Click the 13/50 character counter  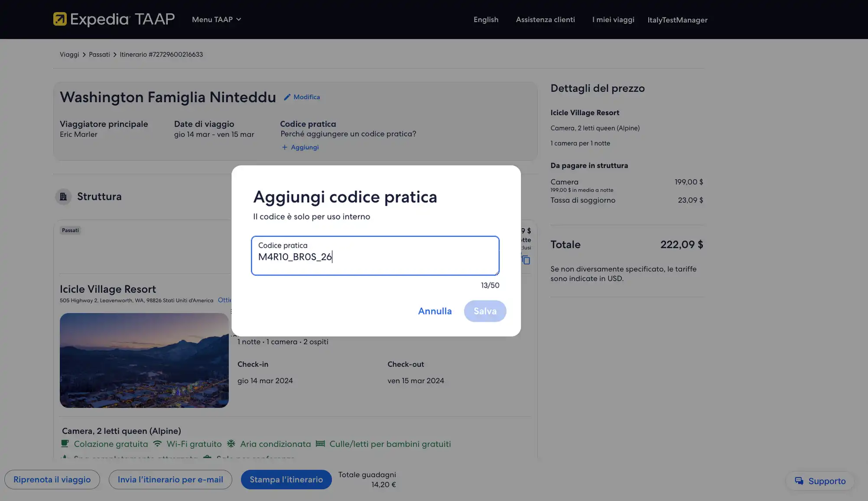click(490, 285)
